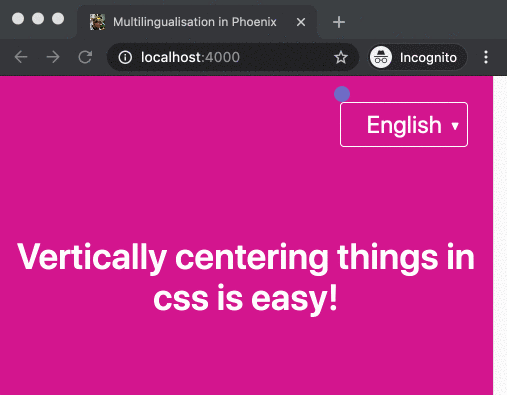Viewport: 507px width, 395px height.
Task: Close the Multilingualisation in Phoenix tab
Action: (301, 22)
